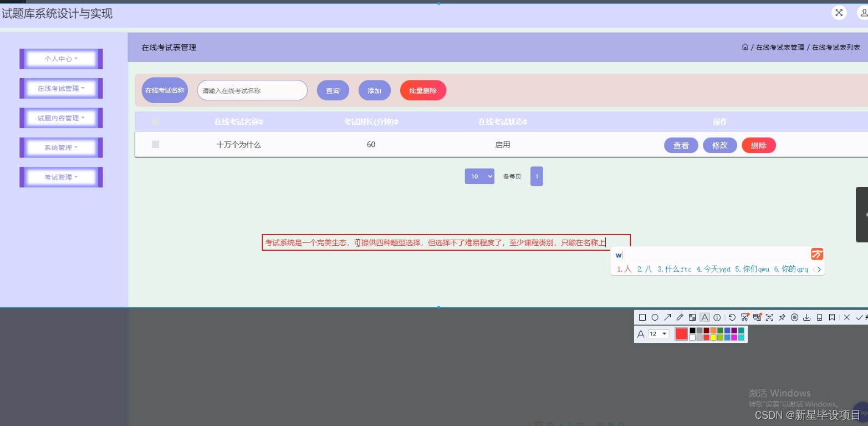Click the undo icon in the screenshot toolbar

coord(732,317)
